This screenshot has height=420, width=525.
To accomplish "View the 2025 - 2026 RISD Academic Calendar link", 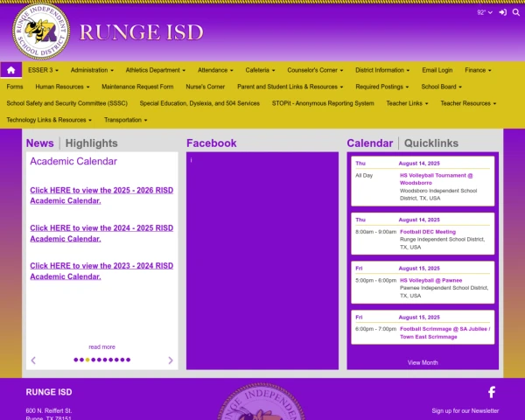I will click(x=101, y=195).
